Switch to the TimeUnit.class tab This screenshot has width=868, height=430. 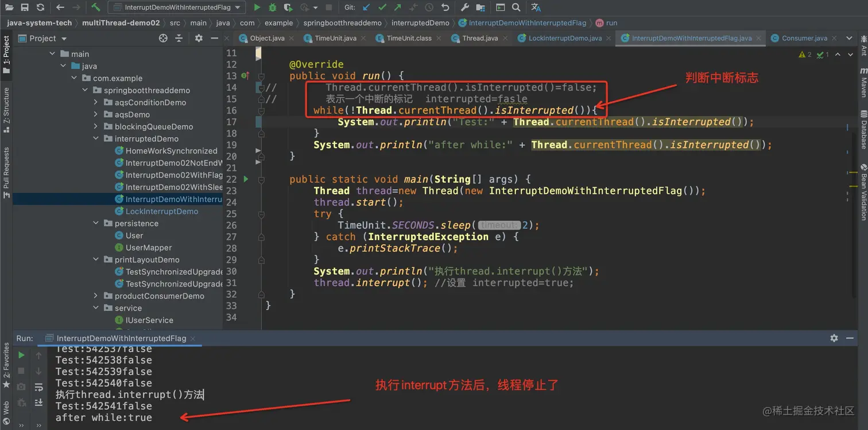click(x=409, y=38)
